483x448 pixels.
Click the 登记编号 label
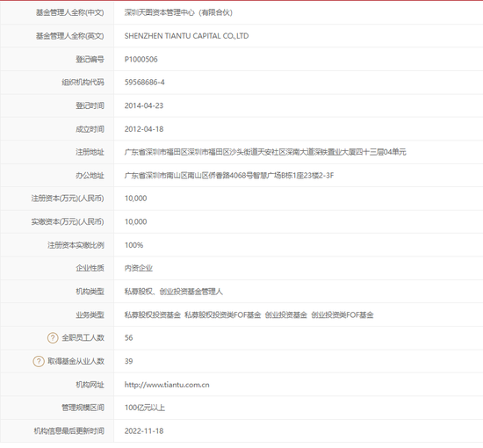click(90, 59)
